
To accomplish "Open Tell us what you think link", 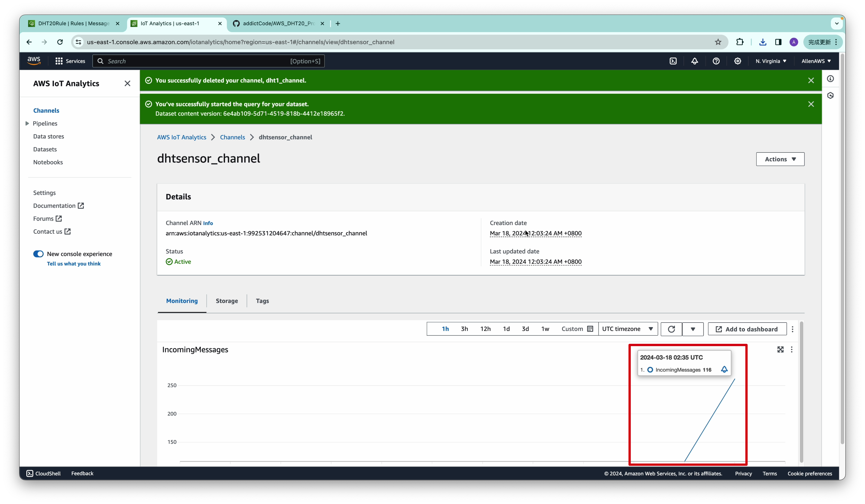I will point(73,263).
